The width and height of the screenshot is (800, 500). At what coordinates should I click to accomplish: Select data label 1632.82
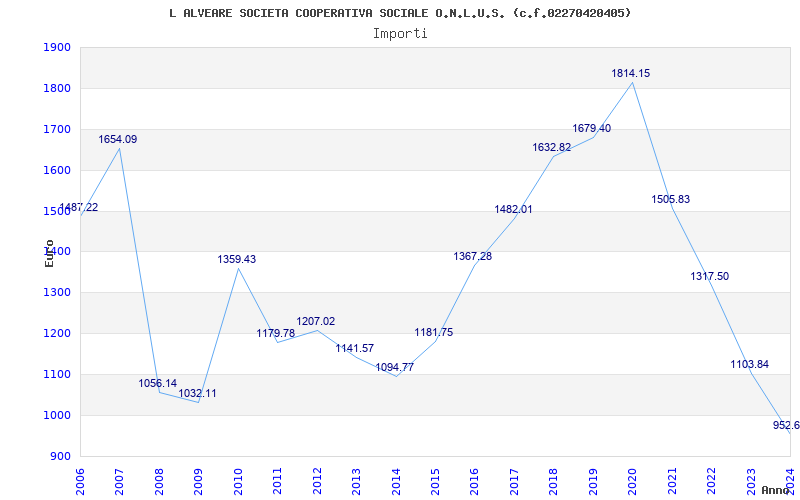pyautogui.click(x=552, y=147)
